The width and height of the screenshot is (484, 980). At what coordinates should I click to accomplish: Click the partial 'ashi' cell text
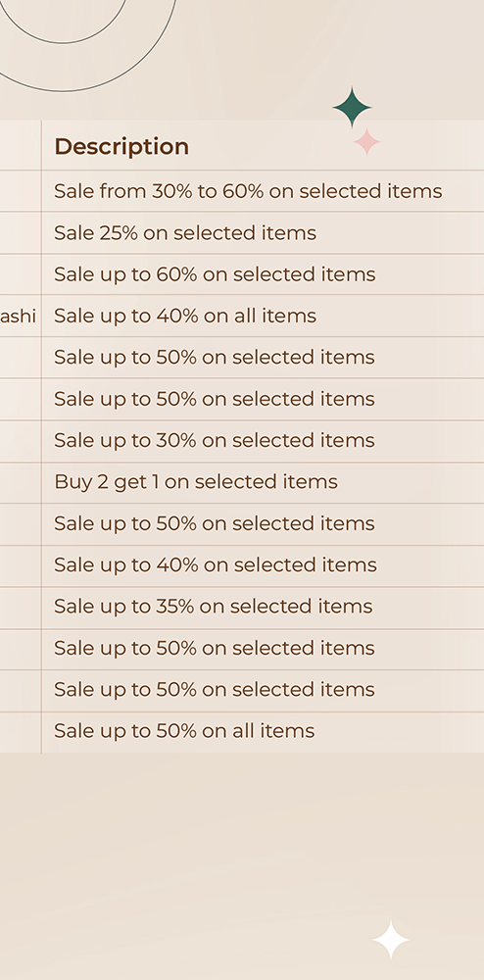point(18,317)
